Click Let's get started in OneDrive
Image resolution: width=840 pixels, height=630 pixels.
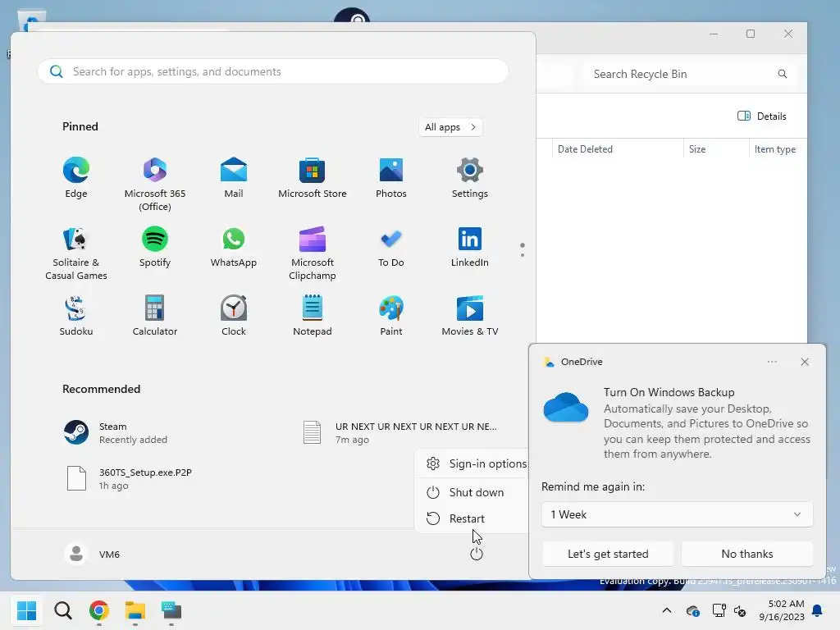pos(608,554)
